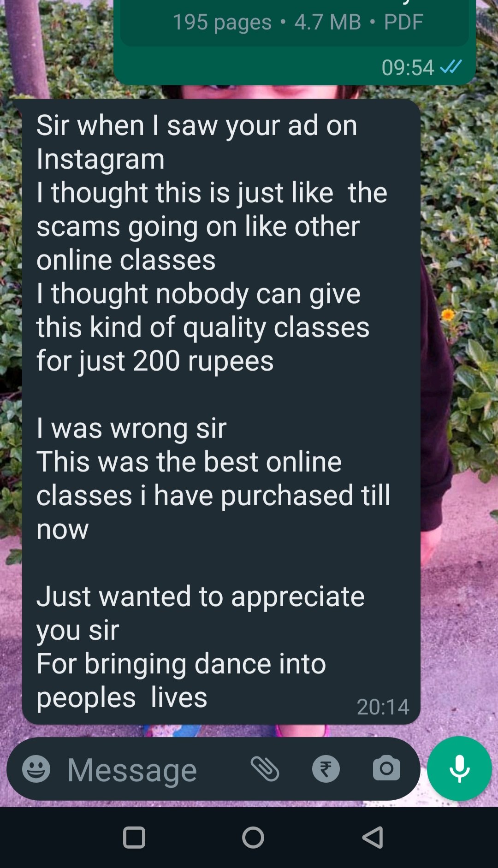Tap the 20:14 received message timestamp
The image size is (498, 868).
383,707
